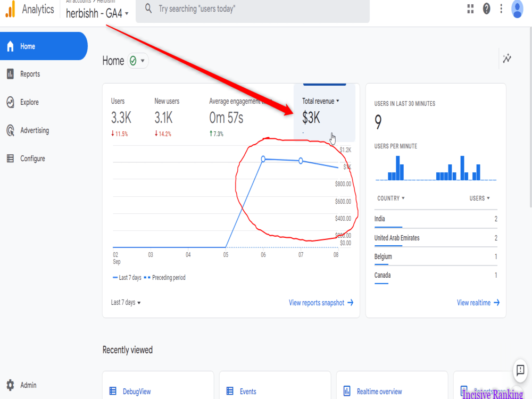Screen dimensions: 532x399
Task: Open Configure in the sidebar
Action: point(32,159)
